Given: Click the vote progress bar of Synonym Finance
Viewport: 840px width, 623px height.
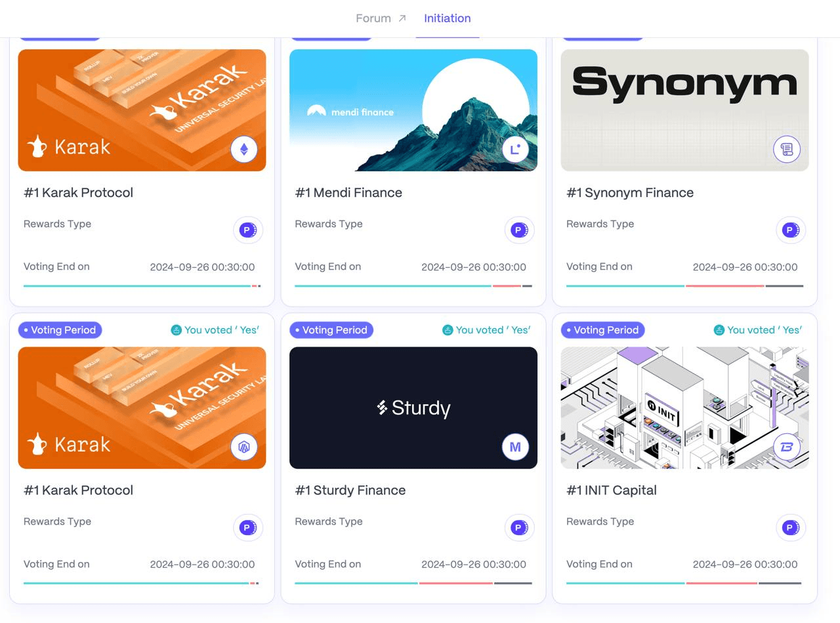Looking at the screenshot, I should coord(684,286).
